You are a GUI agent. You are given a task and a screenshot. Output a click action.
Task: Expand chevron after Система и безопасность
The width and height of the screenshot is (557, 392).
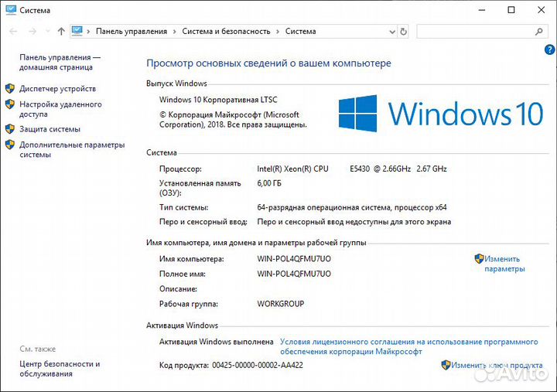point(278,32)
